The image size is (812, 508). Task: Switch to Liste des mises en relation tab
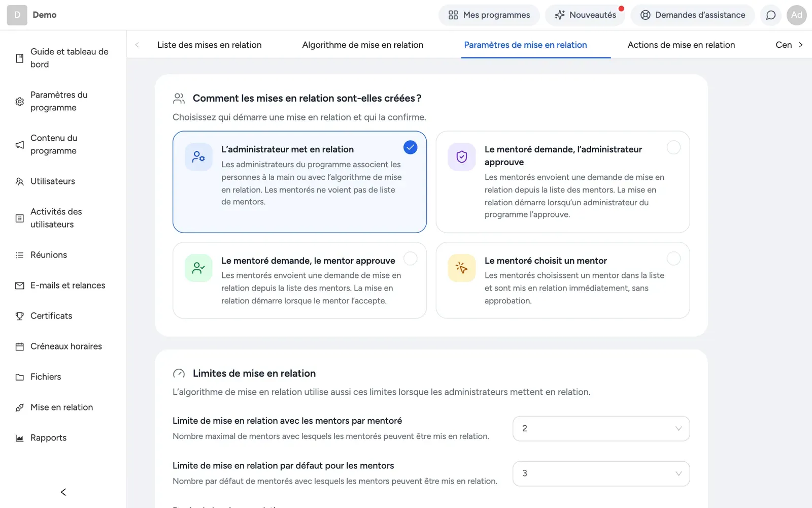click(x=210, y=45)
